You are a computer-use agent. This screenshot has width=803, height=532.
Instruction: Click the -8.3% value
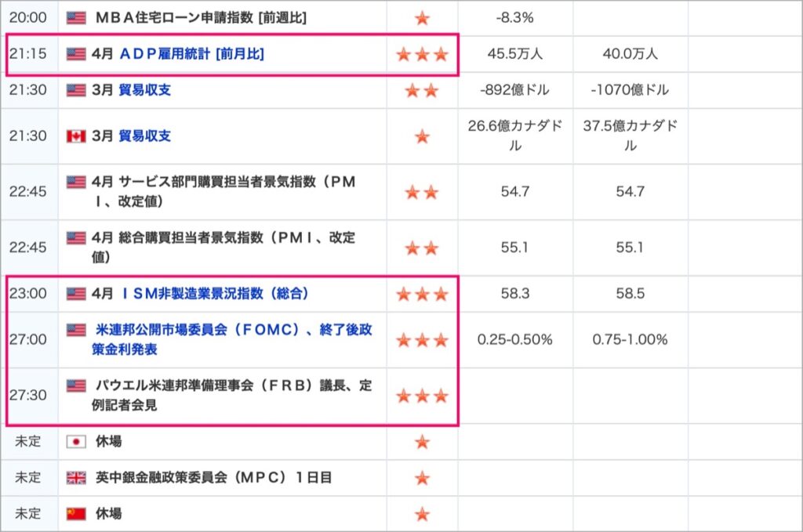tap(514, 18)
